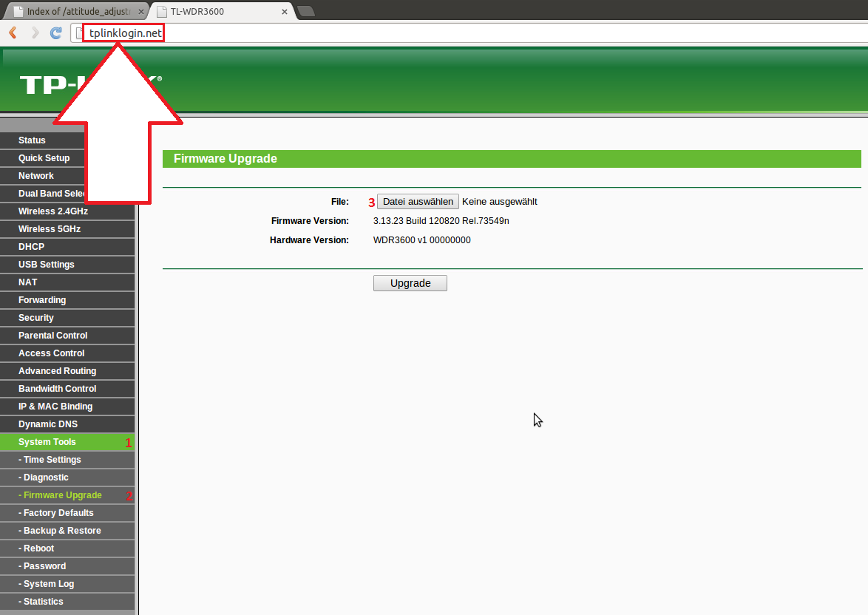
Task: Click the Firmware Upgrade heading
Action: tap(226, 158)
